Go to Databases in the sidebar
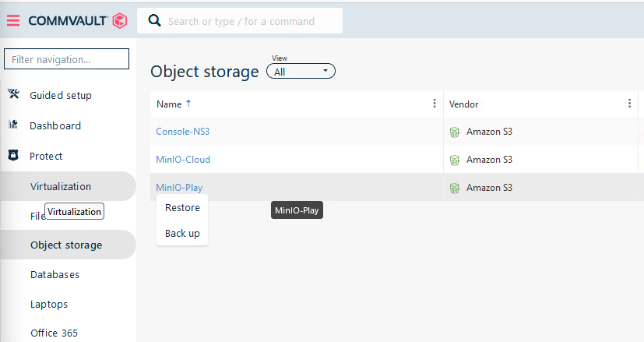This screenshot has height=342, width=644. [55, 275]
